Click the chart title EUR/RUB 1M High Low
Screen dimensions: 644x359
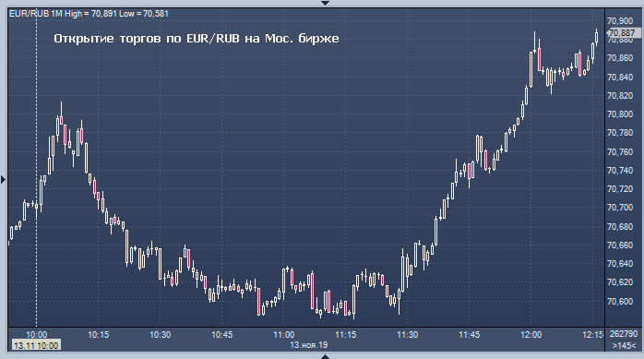89,14
